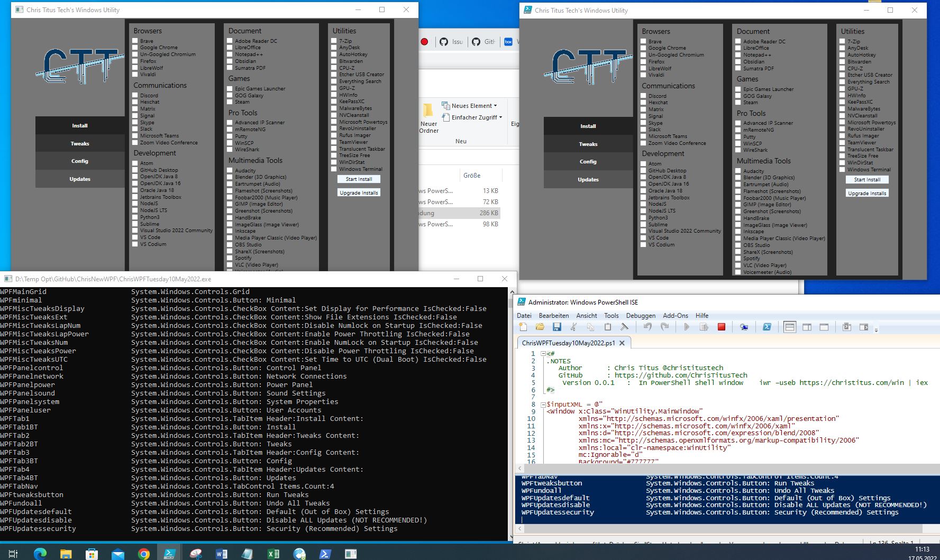Screen dimensions: 940x560
Task: Click the Show Command Window icon in ISE
Action: pos(847,327)
